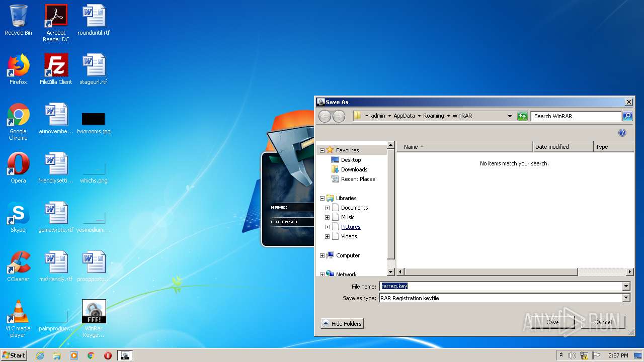Click the Forward navigation button in Save As
Image resolution: width=644 pixels, height=362 pixels.
point(339,116)
